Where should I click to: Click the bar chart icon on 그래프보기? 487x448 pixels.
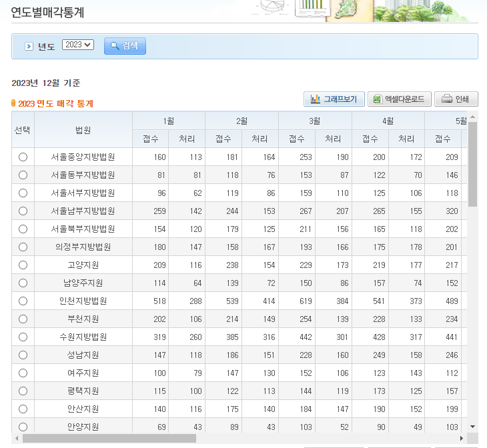(x=316, y=99)
